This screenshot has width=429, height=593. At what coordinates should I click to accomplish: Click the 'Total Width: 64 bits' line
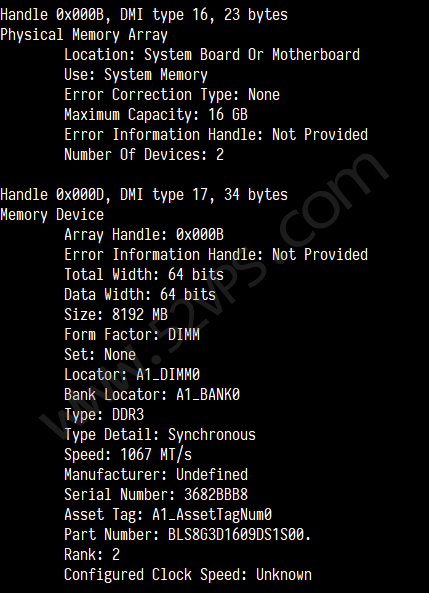tap(144, 275)
